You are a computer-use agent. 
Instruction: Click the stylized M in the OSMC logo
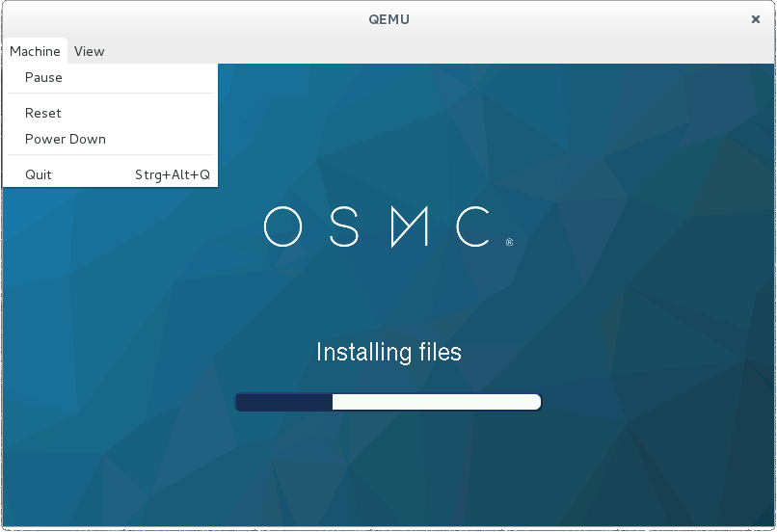coord(410,227)
